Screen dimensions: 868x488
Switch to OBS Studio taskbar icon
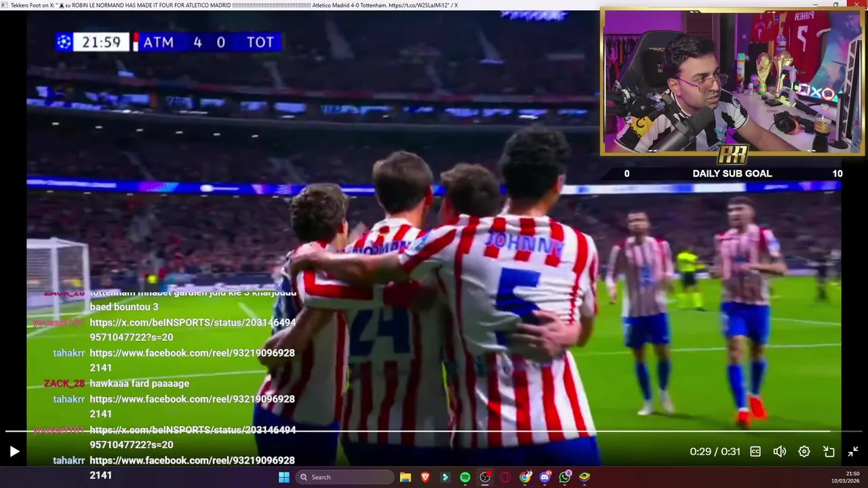coord(485,477)
